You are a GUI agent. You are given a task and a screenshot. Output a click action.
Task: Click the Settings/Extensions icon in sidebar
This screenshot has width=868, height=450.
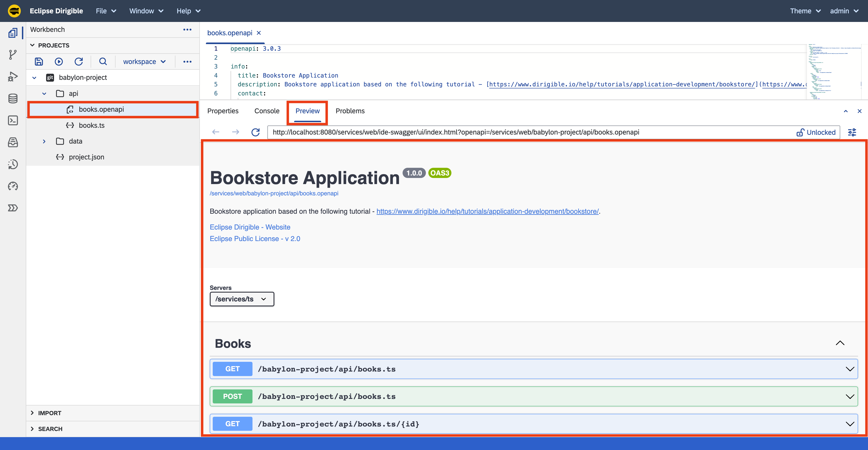click(13, 208)
